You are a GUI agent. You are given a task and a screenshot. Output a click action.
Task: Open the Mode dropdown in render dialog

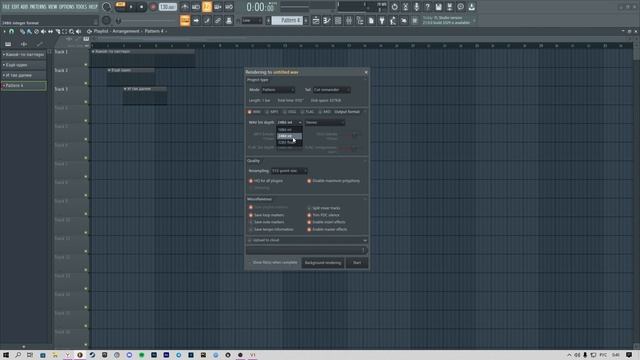pyautogui.click(x=278, y=90)
